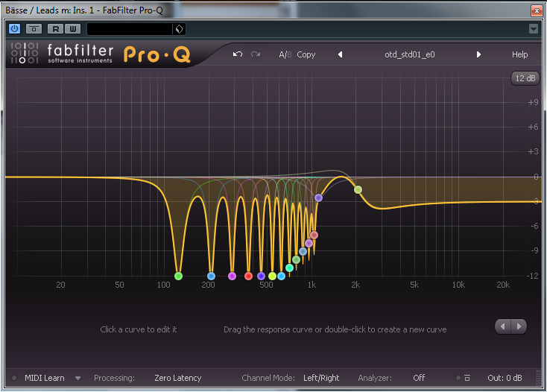
Task: Load next preset with right arrow
Action: point(478,54)
